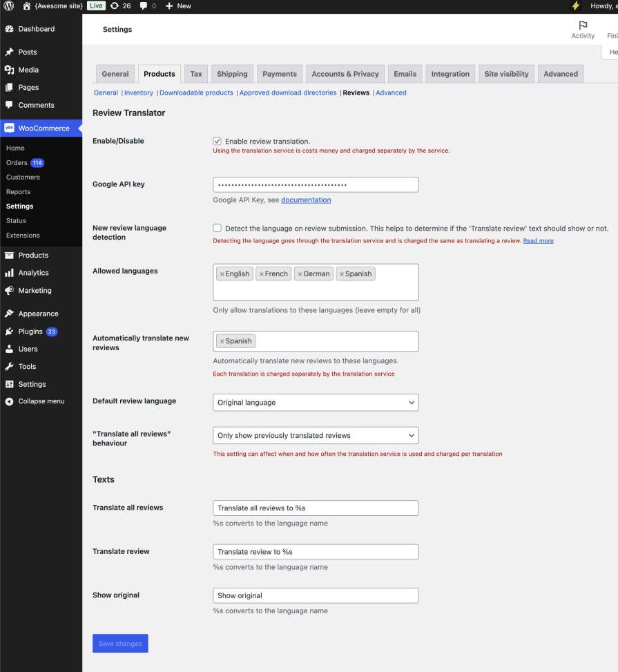
Task: Click the Tools wrench icon
Action: click(x=10, y=367)
